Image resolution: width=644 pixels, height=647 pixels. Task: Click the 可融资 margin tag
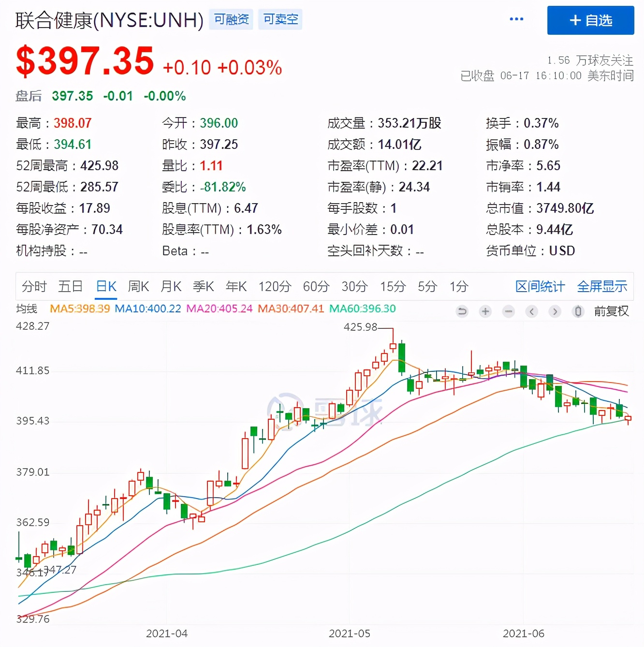coord(231,19)
